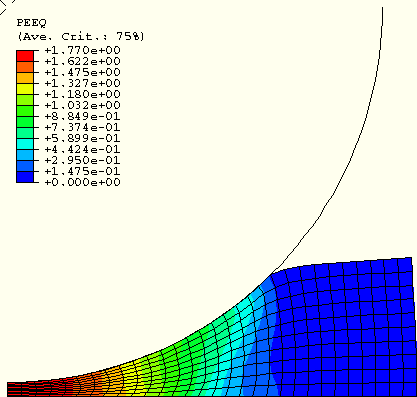Viewport: 417px width, 397px height.
Task: Click the +4.424e-01 legend value
Action: coord(82,149)
